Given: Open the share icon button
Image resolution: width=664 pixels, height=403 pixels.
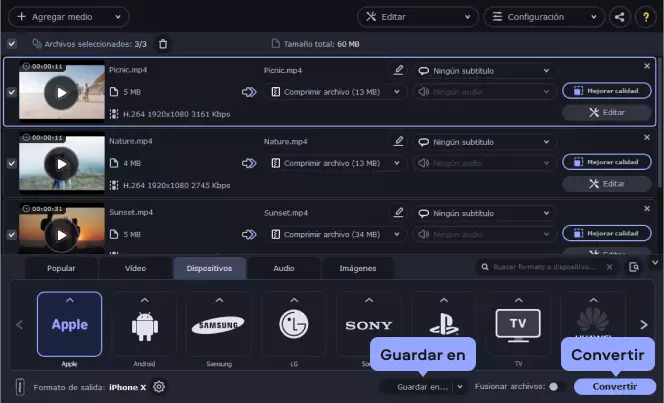Looking at the screenshot, I should (x=620, y=17).
